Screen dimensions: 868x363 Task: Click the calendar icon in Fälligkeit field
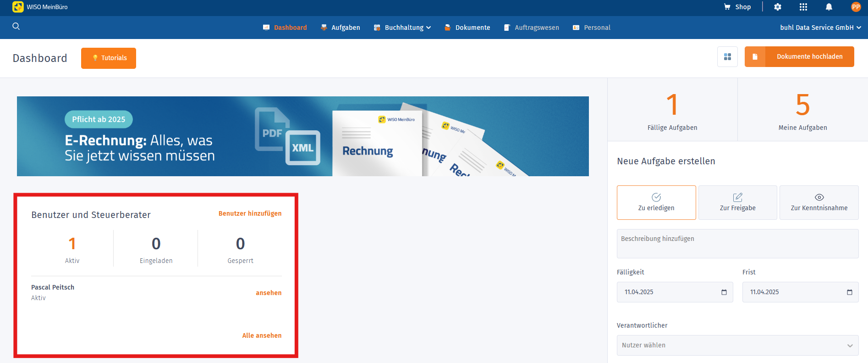[x=724, y=292]
